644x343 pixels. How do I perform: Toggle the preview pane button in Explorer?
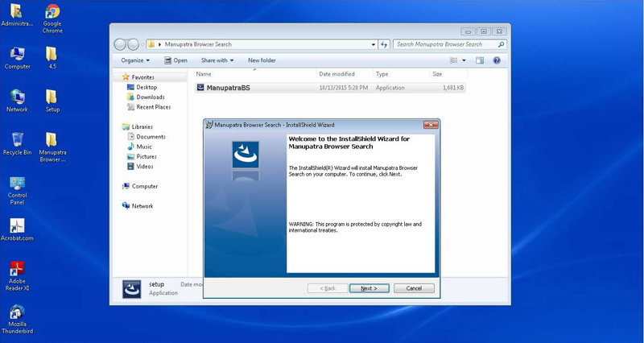pyautogui.click(x=479, y=60)
